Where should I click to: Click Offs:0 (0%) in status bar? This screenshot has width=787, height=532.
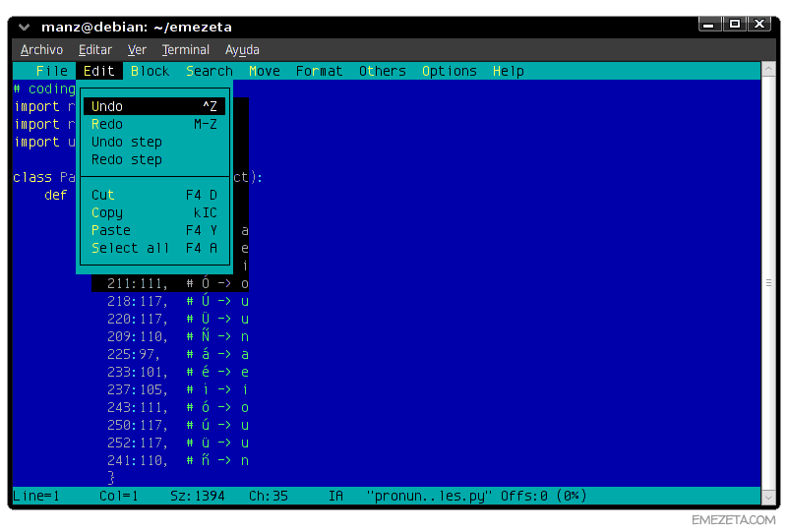544,496
